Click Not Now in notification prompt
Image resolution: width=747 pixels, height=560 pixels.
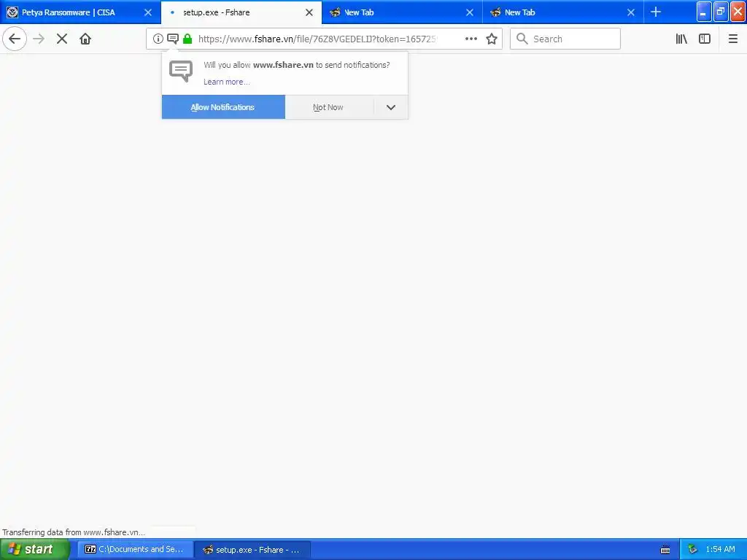(x=329, y=107)
